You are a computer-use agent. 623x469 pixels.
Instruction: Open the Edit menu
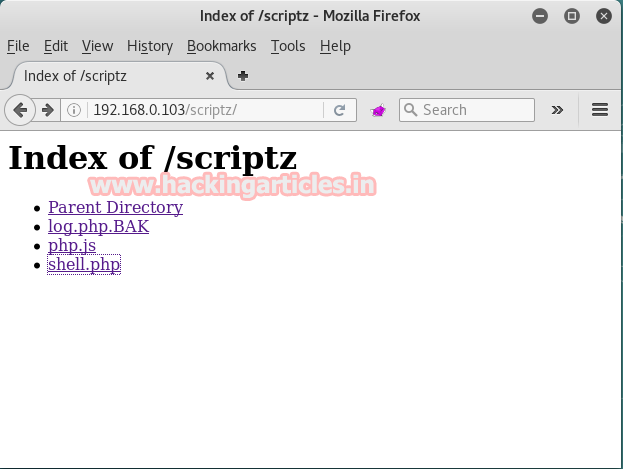pos(56,46)
